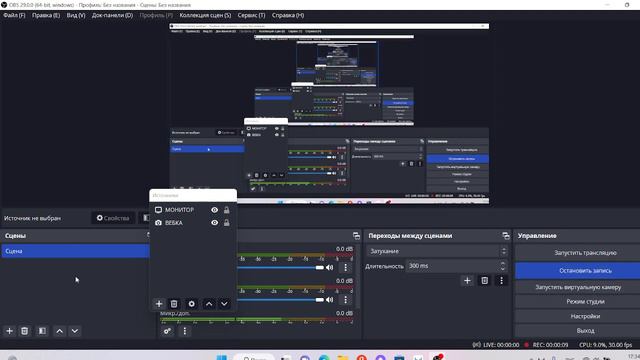Add a new scene with the plus icon in the Сцены panel
Image resolution: width=640 pixels, height=360 pixels.
[x=9, y=331]
